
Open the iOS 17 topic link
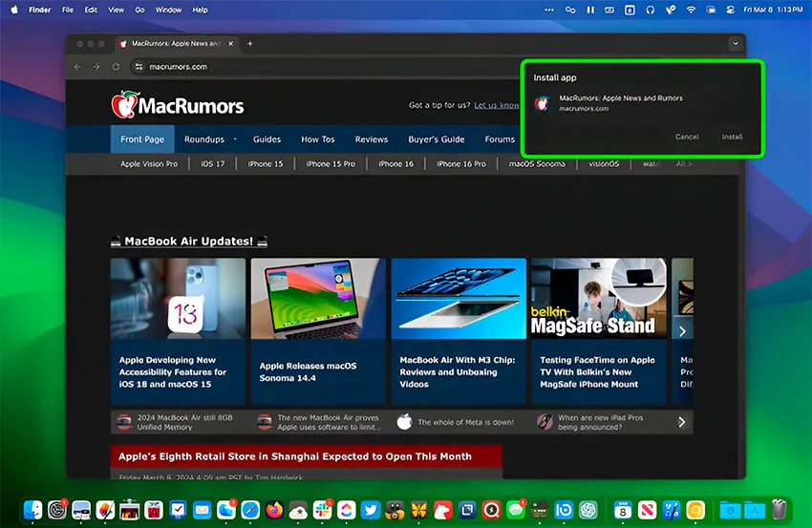pyautogui.click(x=213, y=163)
